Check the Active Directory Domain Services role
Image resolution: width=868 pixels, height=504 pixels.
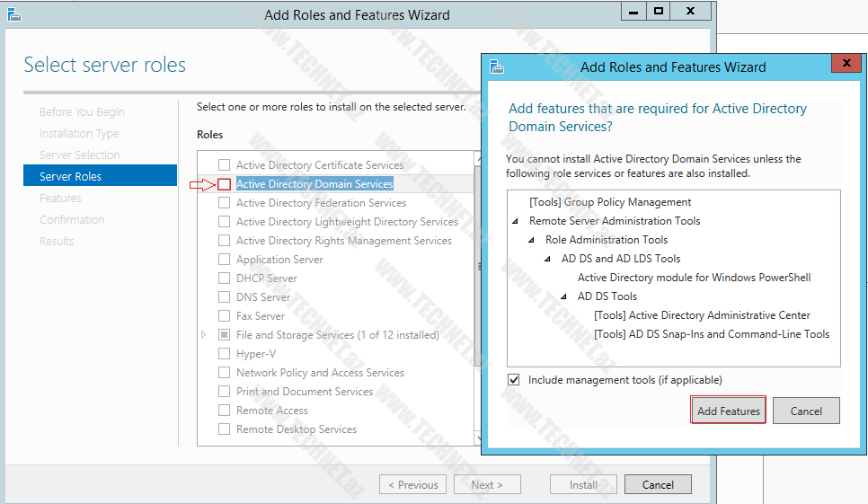[225, 184]
